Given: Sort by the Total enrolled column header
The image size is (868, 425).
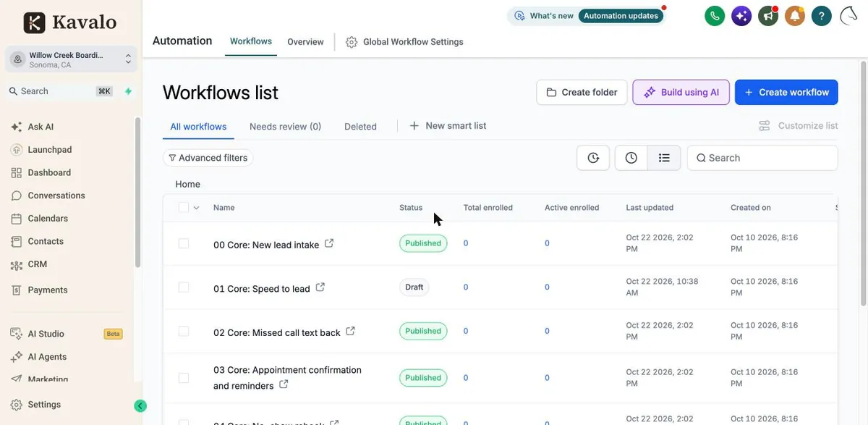Looking at the screenshot, I should [488, 208].
